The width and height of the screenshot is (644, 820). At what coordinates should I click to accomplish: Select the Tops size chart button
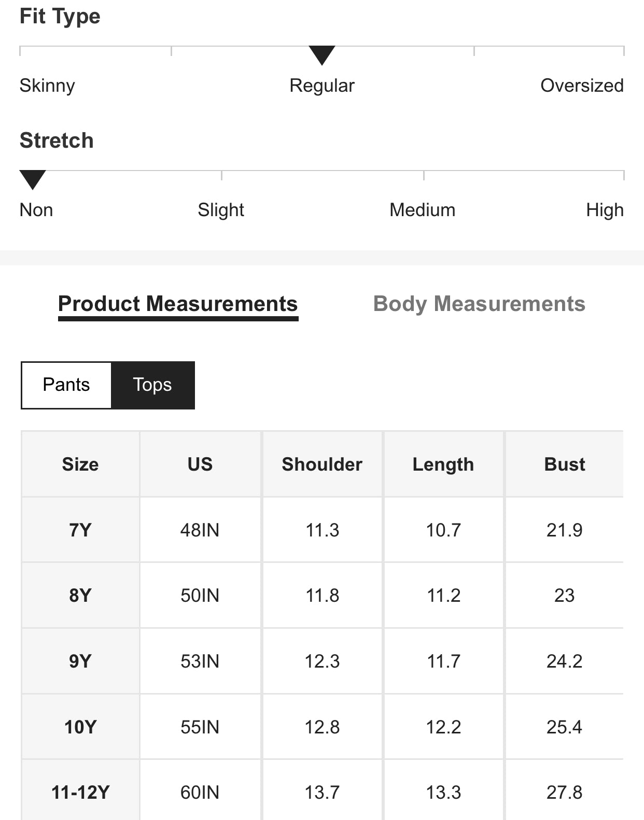[x=152, y=385]
